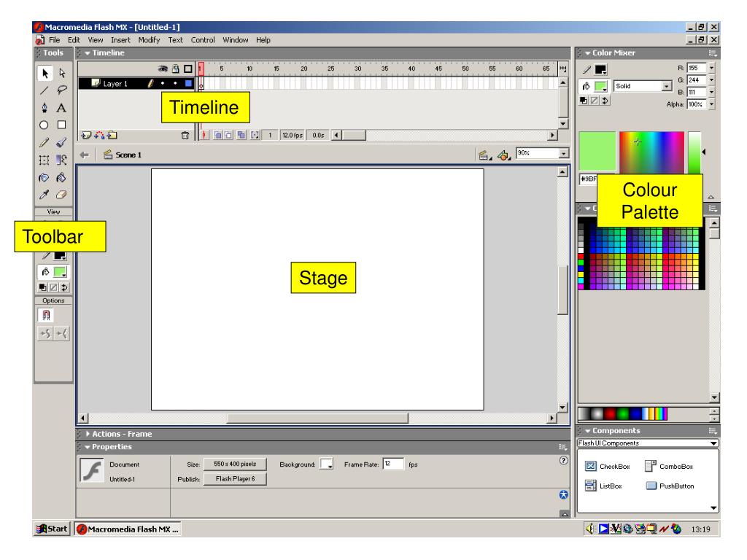747x560 pixels.
Task: Click Swap Colors in the Tools panel
Action: click(64, 287)
